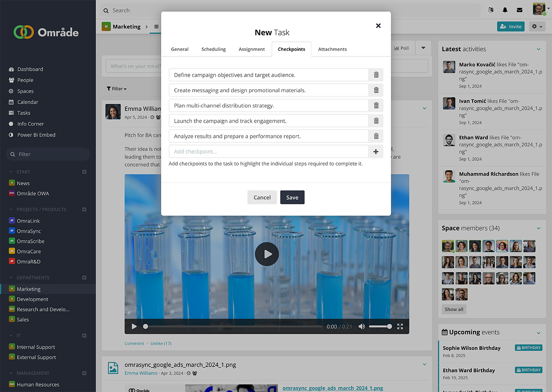The height and width of the screenshot is (392, 552).
Task: Remove the 'Analyze results' checkpoint with trash icon
Action: coord(376,136)
